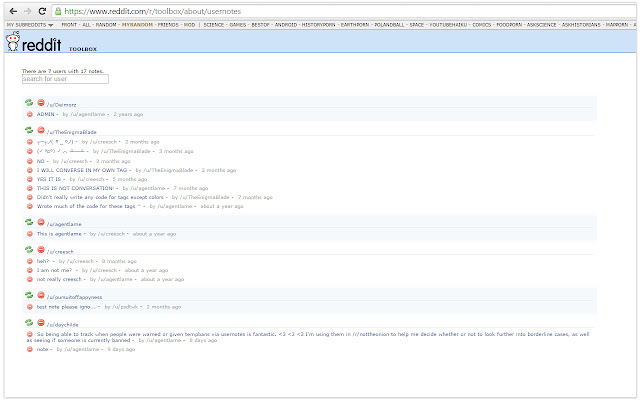Open SCIENCE subreddit link
The width and height of the screenshot is (640, 400).
coord(214,25)
